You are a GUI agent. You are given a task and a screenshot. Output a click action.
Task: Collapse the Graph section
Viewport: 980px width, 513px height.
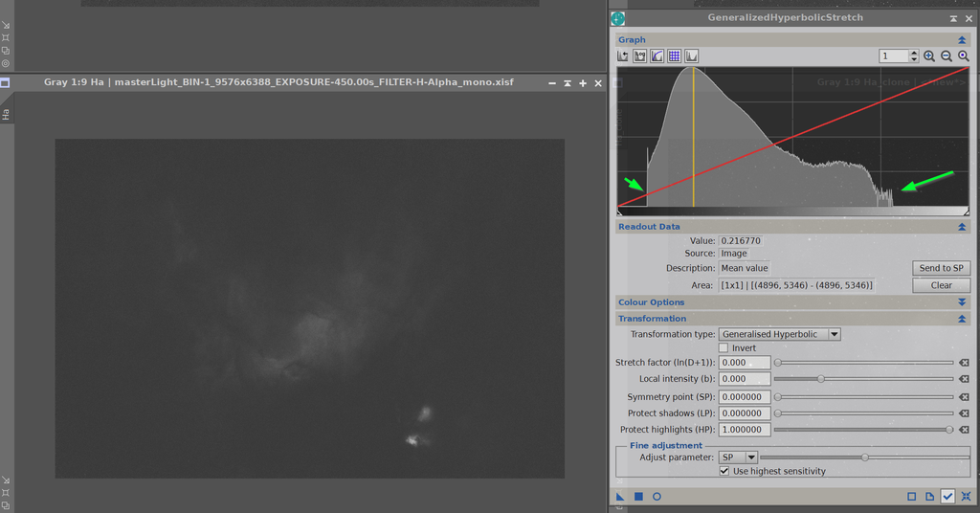[x=962, y=40]
